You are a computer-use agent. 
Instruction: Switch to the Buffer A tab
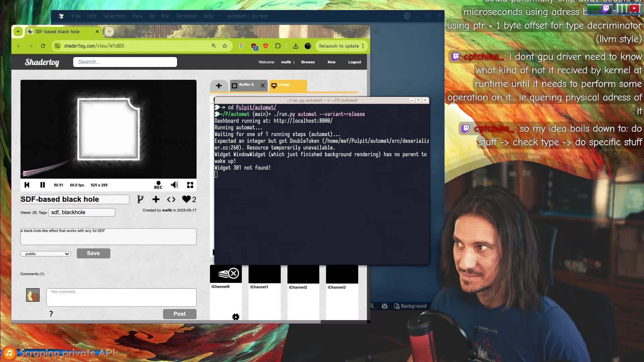click(x=247, y=85)
